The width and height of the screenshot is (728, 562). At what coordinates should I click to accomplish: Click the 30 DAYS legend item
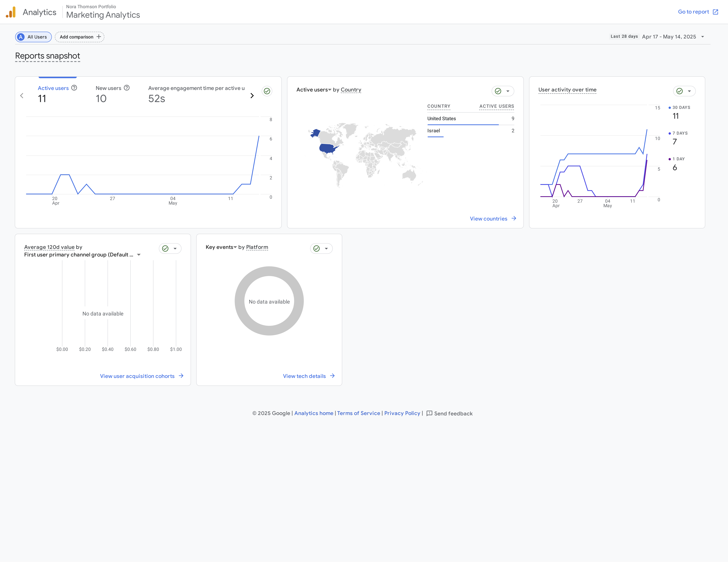[679, 113]
